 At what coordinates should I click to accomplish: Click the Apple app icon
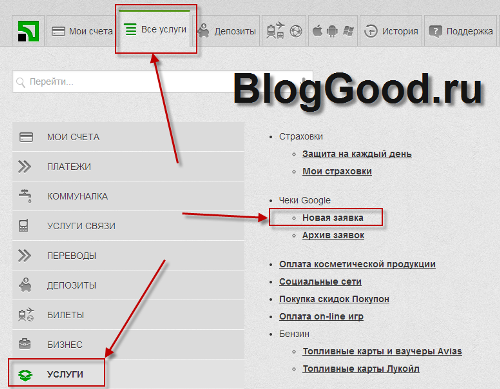(x=317, y=31)
